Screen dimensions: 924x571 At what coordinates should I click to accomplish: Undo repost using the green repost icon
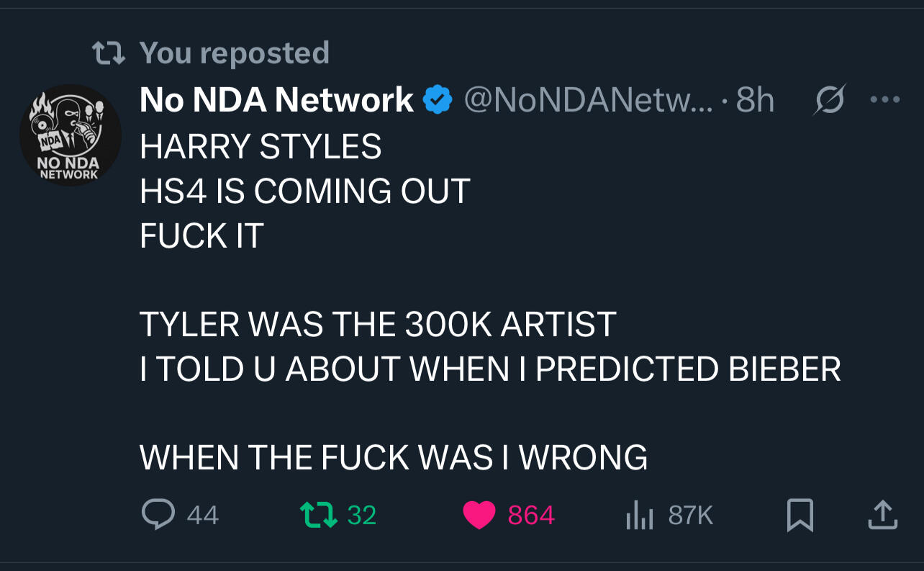(318, 514)
